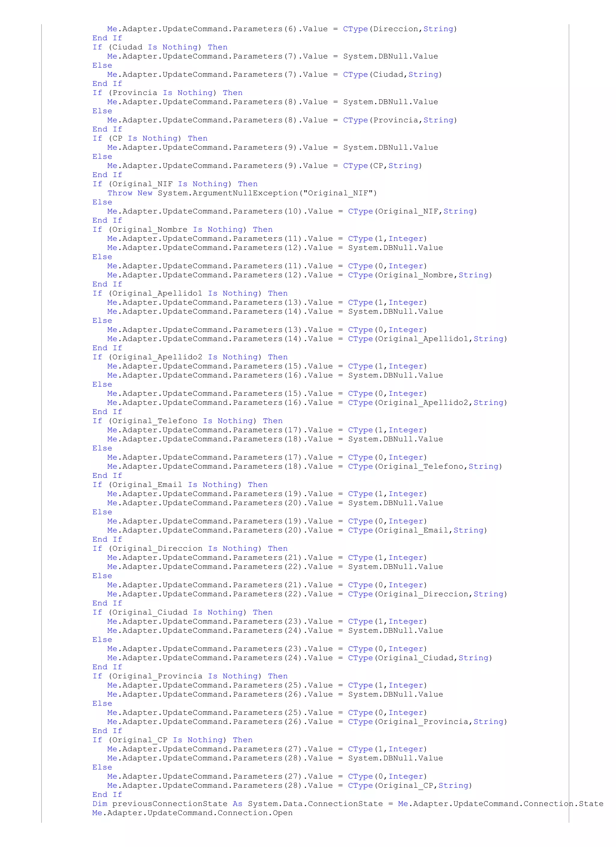Click Parameters(19) line set to CType(0,Integer)
This screenshot has width=616, height=847.
click(x=267, y=521)
